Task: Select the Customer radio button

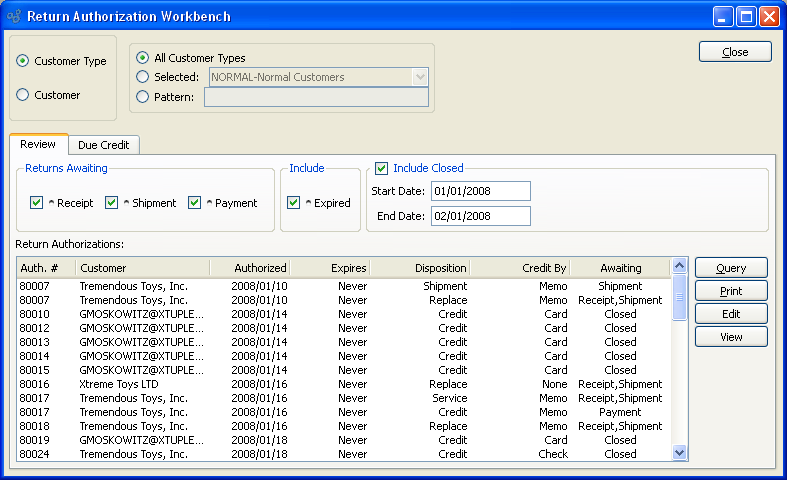Action: click(x=23, y=95)
